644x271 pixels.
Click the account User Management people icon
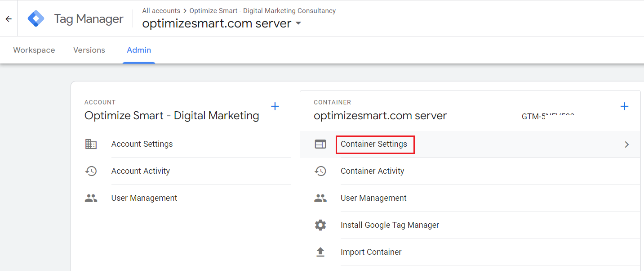click(91, 198)
